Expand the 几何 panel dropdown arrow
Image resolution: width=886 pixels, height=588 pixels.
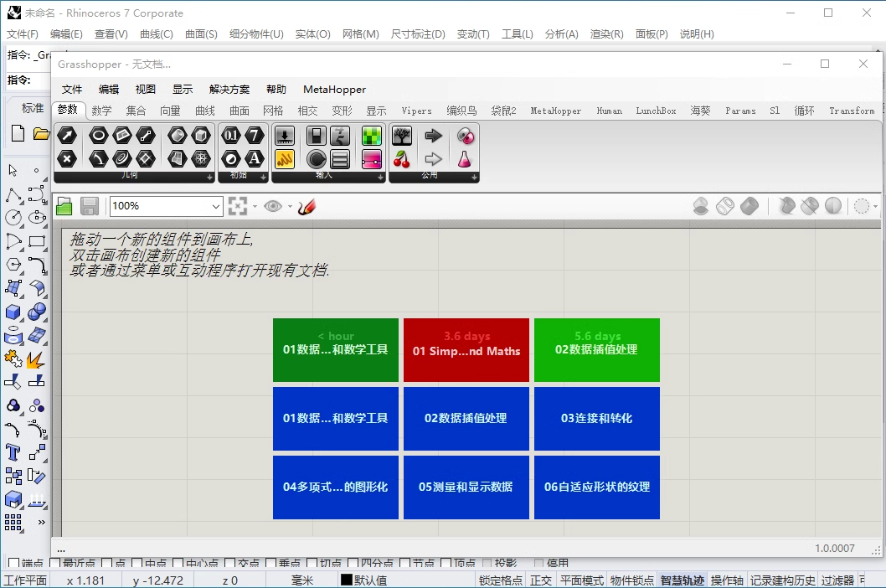point(209,177)
